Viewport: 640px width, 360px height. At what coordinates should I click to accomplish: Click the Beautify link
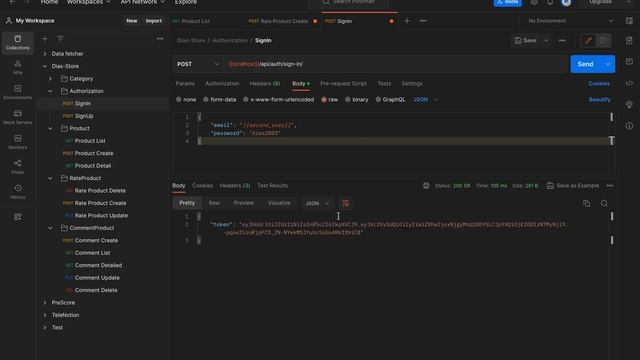(x=600, y=100)
